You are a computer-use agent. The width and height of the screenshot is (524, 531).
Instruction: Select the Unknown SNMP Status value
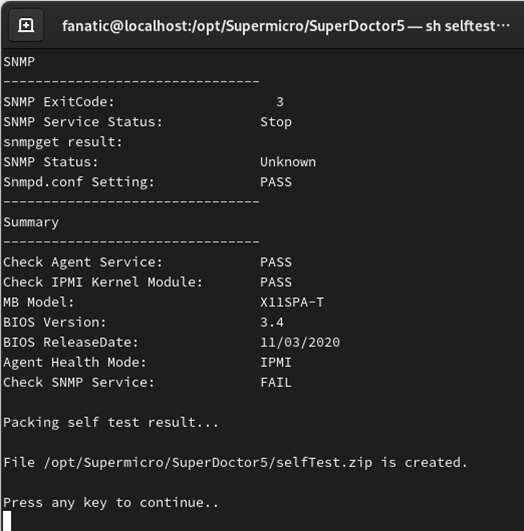[288, 162]
